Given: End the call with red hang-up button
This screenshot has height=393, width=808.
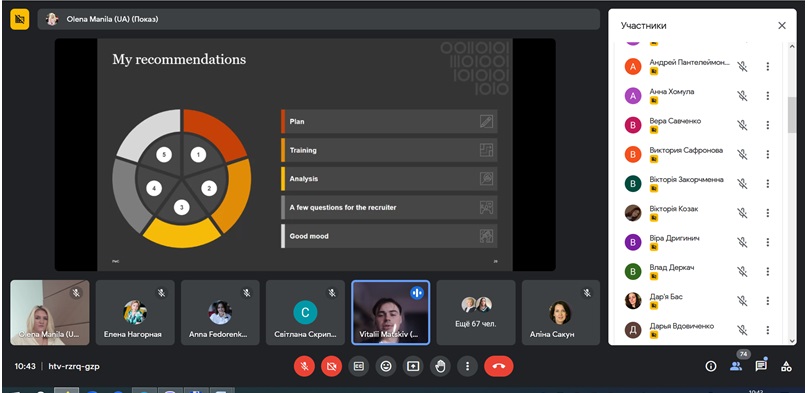Looking at the screenshot, I should click(x=499, y=366).
